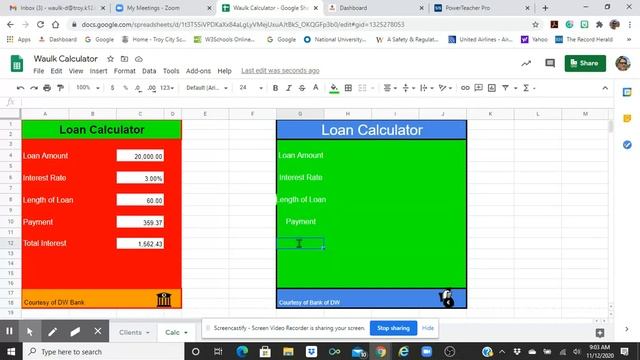The width and height of the screenshot is (640, 360).
Task: Switch to the Clients sheet tab
Action: (134, 332)
